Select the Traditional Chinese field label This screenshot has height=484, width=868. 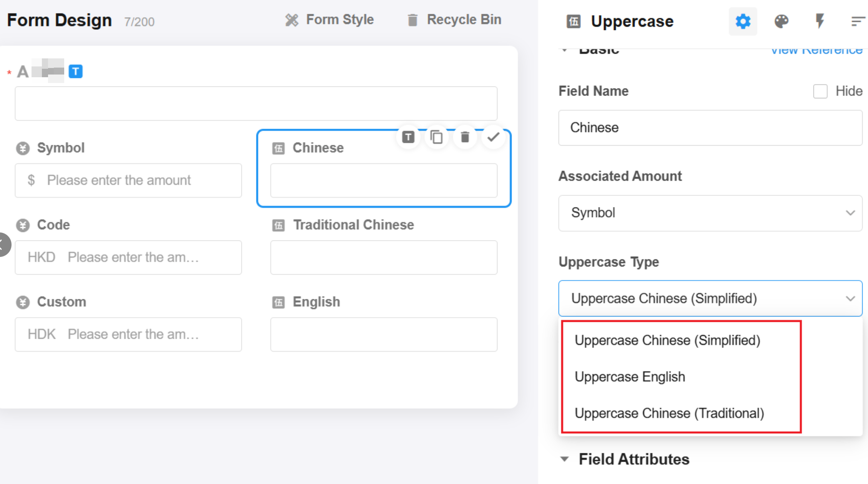point(353,225)
